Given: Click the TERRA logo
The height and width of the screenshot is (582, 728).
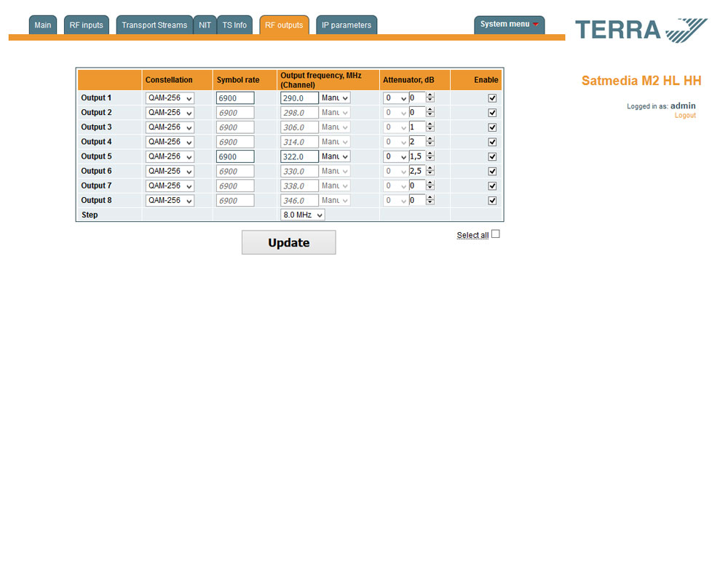Looking at the screenshot, I should click(641, 30).
